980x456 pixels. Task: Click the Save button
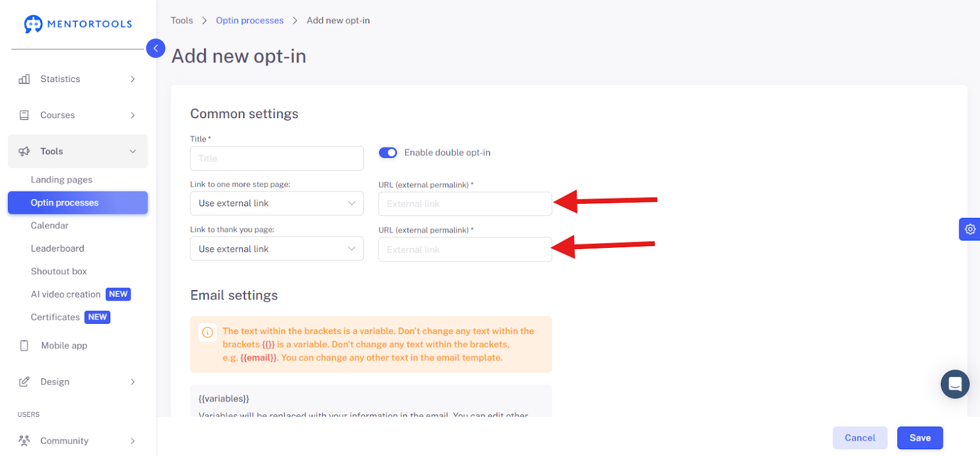coord(920,438)
